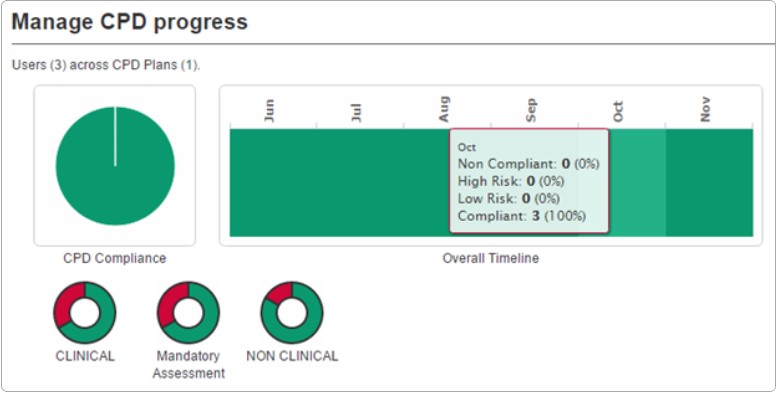Viewport: 778px width, 395px height.
Task: Open the CLINICAL donut chart
Action: 85,313
